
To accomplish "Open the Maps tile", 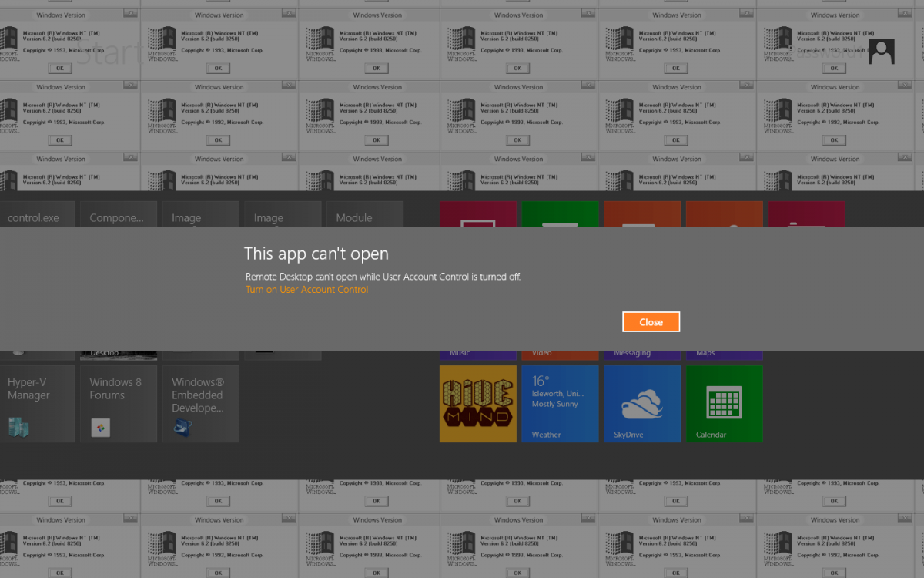I will coord(724,355).
